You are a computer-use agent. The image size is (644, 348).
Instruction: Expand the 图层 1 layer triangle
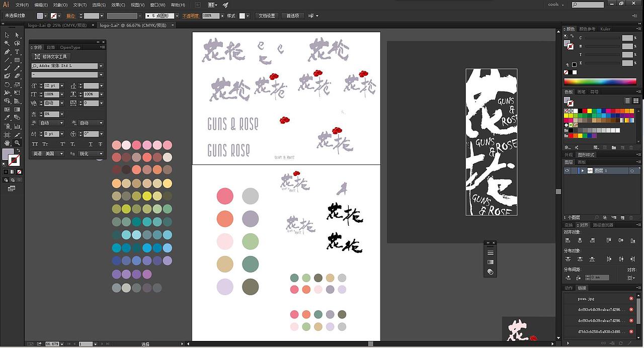pyautogui.click(x=583, y=171)
